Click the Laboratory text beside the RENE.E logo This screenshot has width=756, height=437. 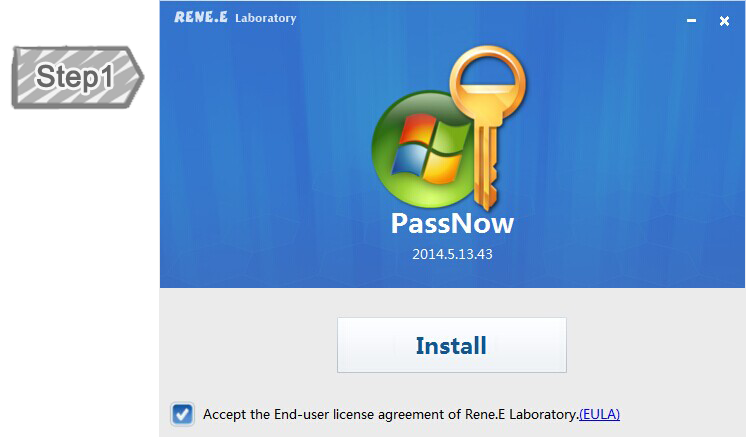[x=266, y=18]
